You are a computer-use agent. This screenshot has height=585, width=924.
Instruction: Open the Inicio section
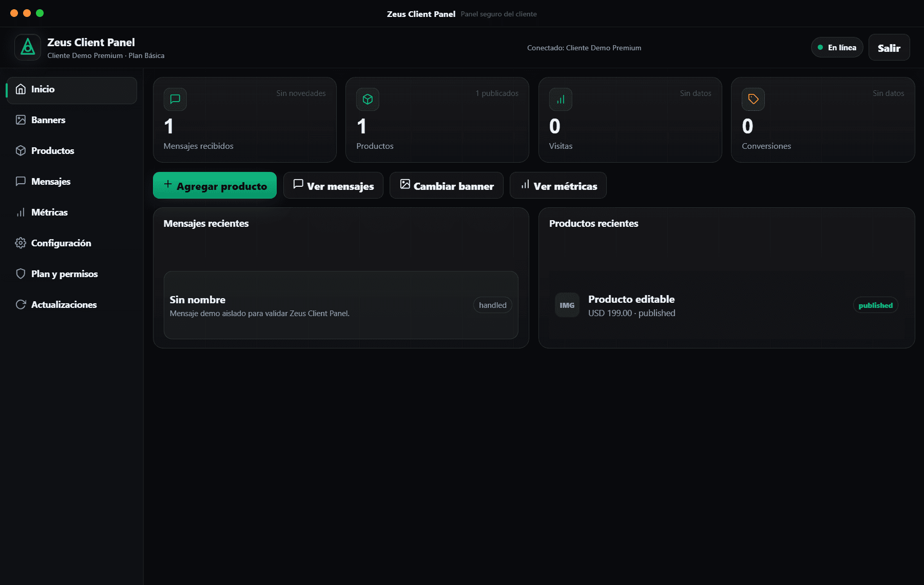click(72, 90)
